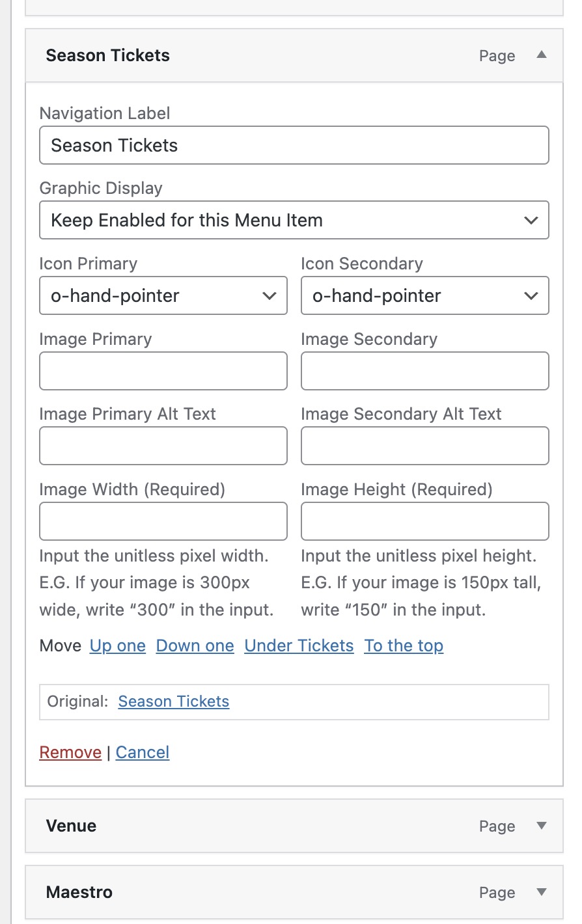The height and width of the screenshot is (924, 582).
Task: Open the Graphic Display dropdown
Action: click(x=294, y=221)
